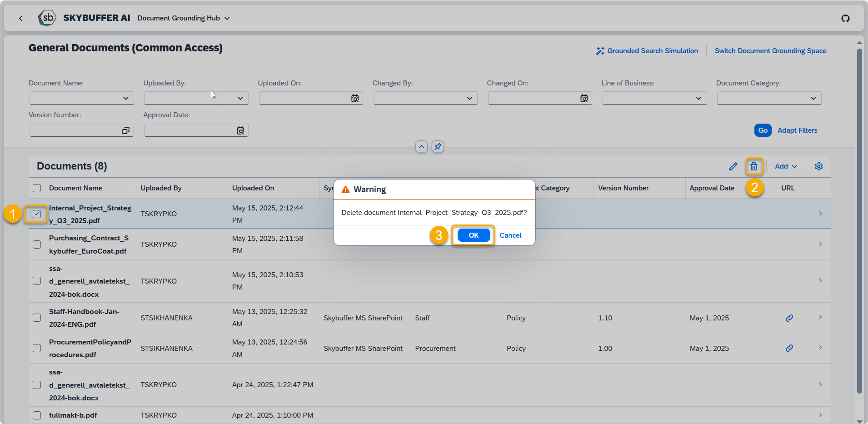The width and height of the screenshot is (868, 424).
Task: Open Document Name filter dropdown
Action: 126,98
